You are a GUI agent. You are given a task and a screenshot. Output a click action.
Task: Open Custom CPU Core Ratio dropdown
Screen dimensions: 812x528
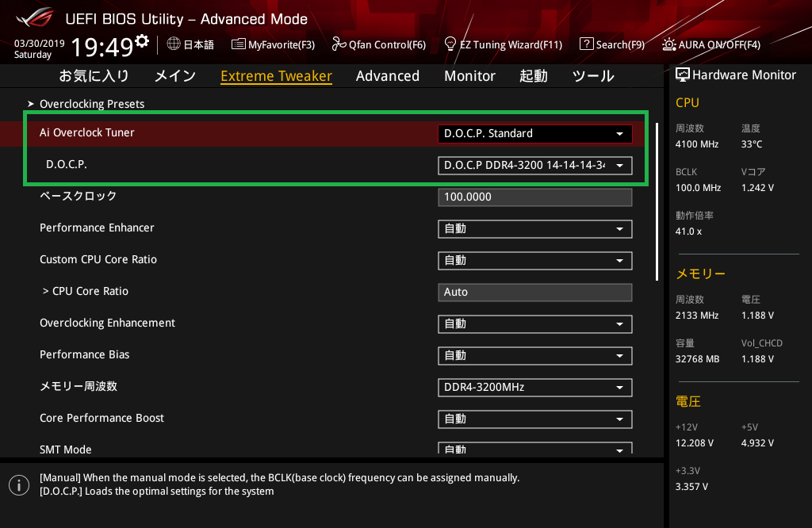pyautogui.click(x=535, y=260)
